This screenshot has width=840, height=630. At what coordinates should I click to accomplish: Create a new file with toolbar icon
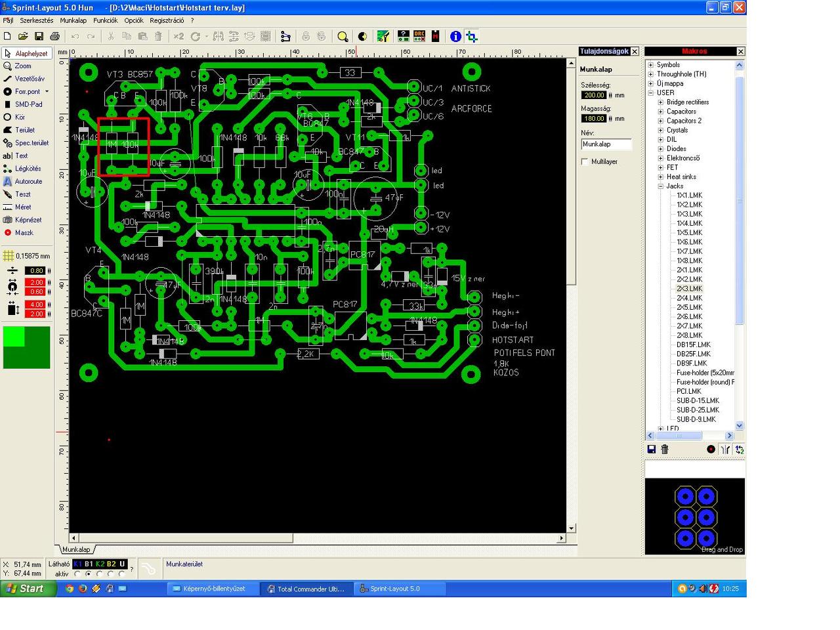[7, 37]
